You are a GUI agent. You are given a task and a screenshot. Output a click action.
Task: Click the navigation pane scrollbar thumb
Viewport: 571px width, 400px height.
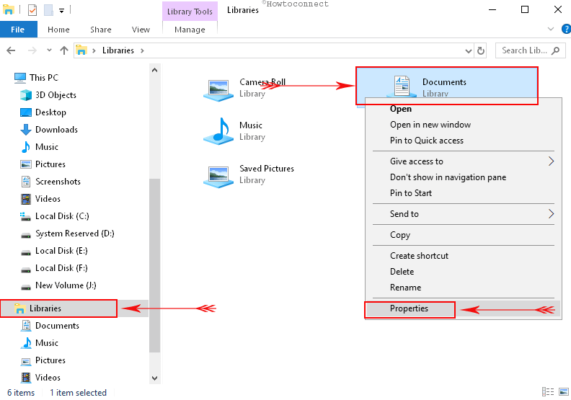(154, 266)
